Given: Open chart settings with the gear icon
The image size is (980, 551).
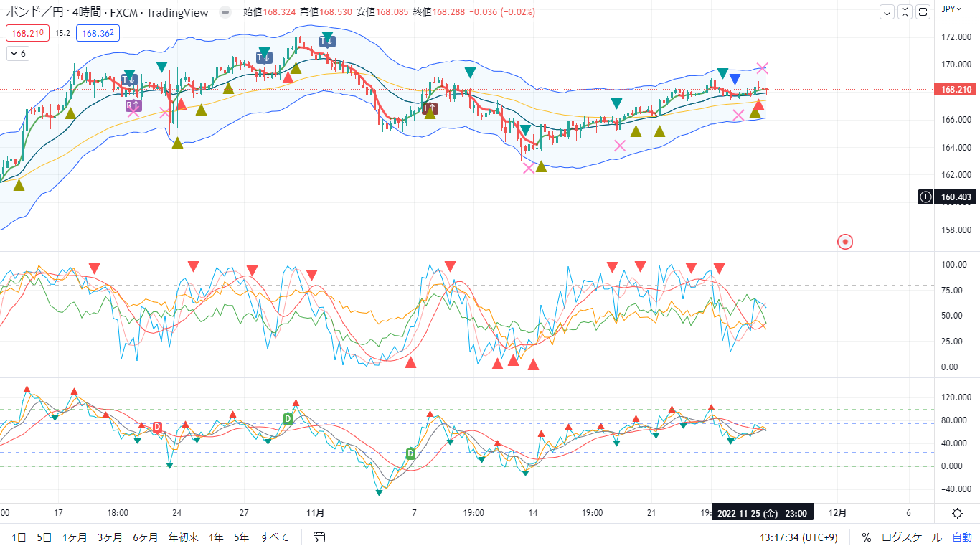Looking at the screenshot, I should [x=957, y=513].
